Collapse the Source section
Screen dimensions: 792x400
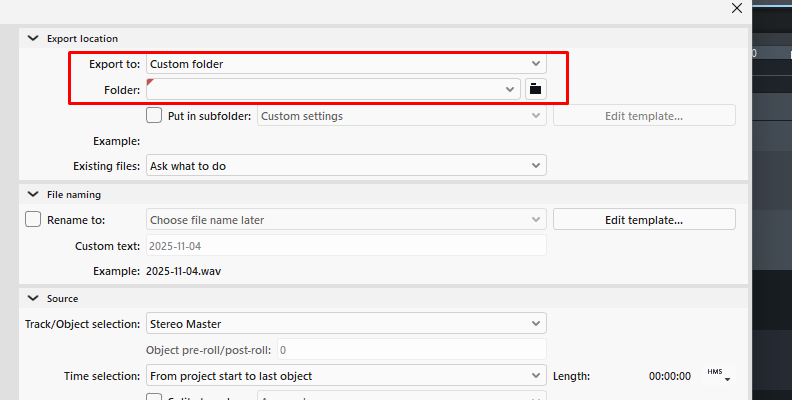33,298
